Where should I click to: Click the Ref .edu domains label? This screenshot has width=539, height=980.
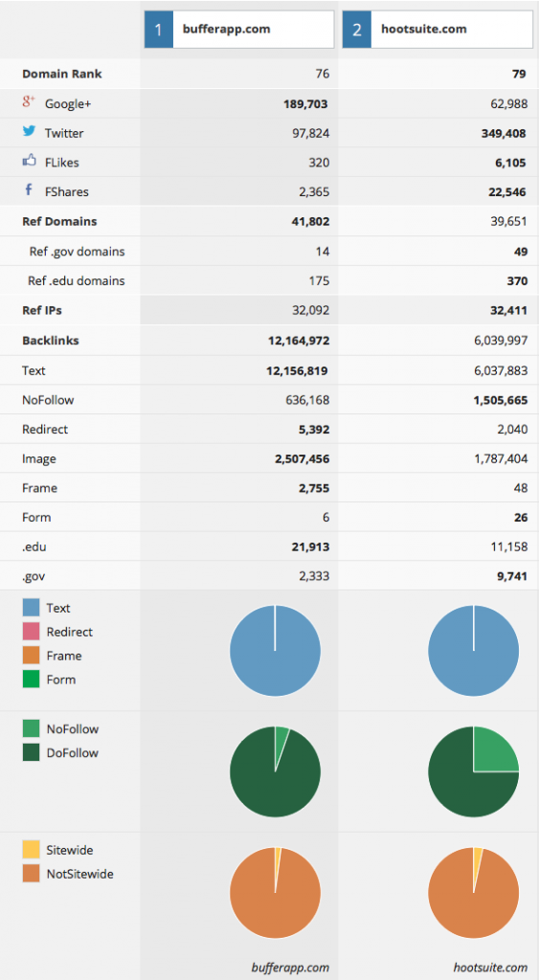pos(77,281)
